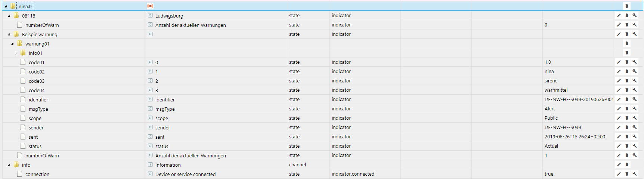Collapse the 08118 folder node

tap(9, 16)
